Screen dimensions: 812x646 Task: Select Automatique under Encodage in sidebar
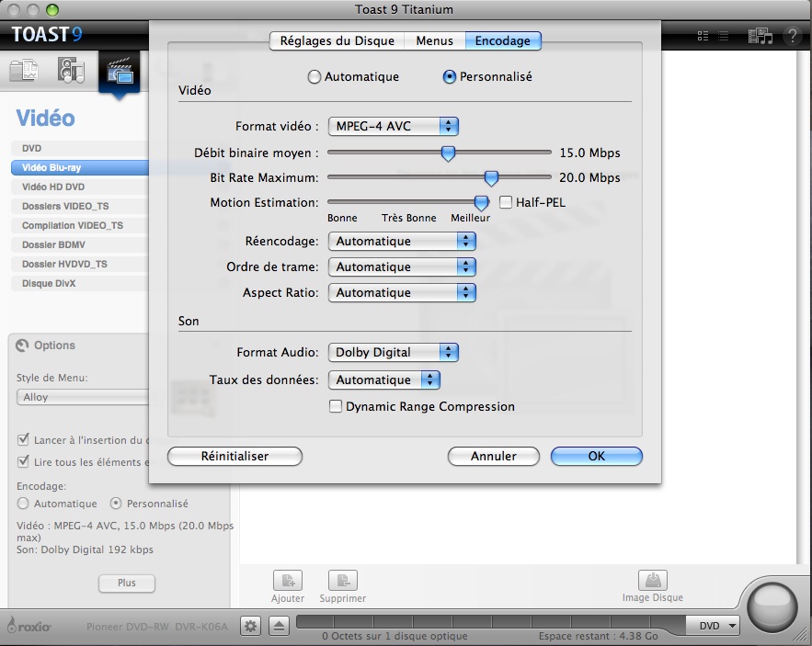23,504
